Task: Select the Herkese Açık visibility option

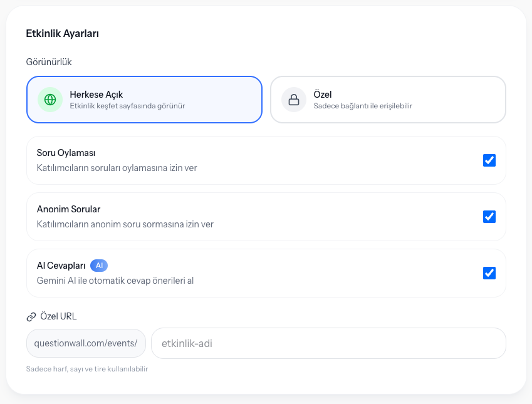Action: pos(144,100)
